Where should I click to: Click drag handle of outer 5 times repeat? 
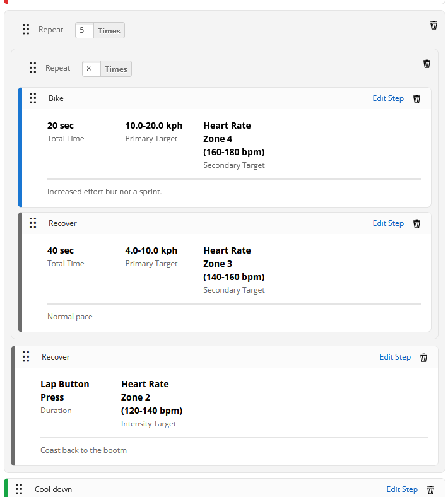(x=26, y=30)
